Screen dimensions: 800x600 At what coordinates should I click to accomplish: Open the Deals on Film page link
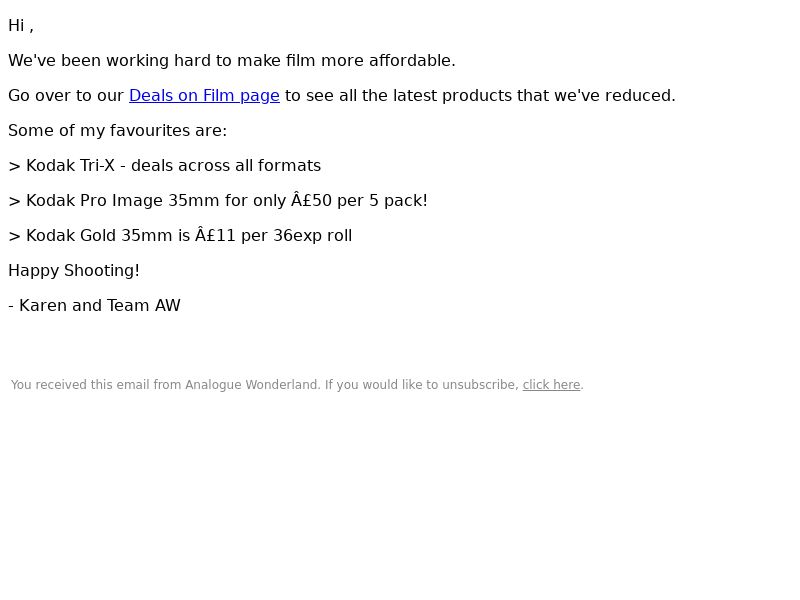coord(204,95)
